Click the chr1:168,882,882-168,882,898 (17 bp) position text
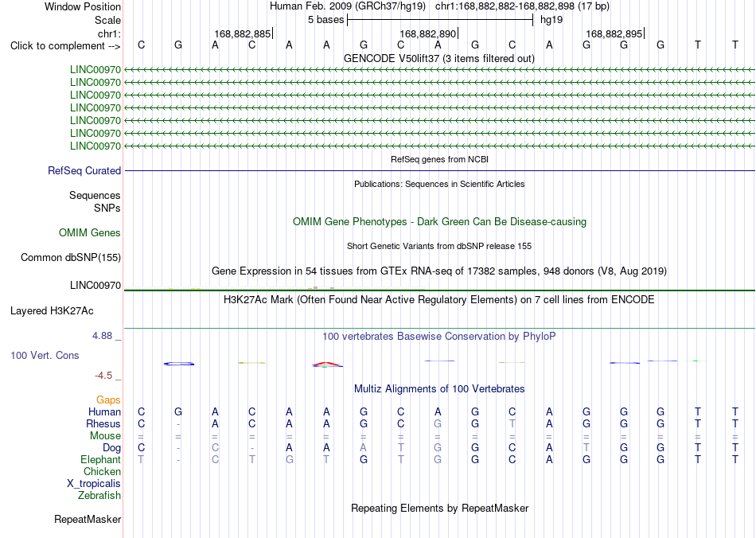Image resolution: width=756 pixels, height=538 pixels. coord(522,6)
